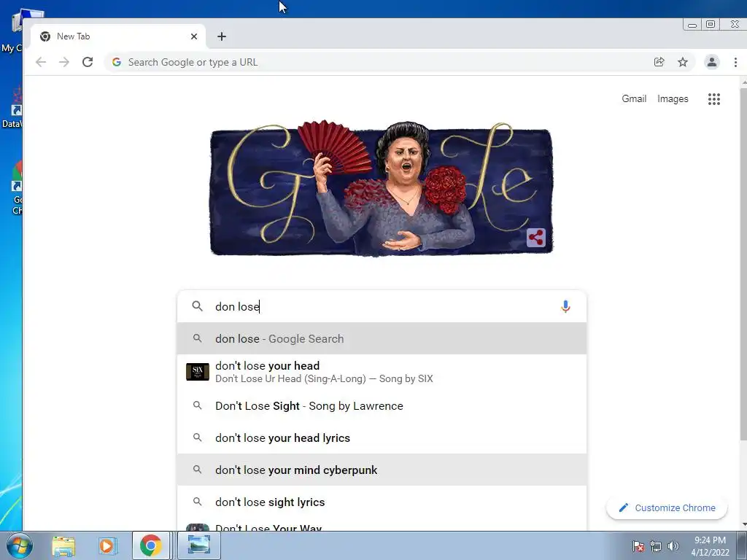The width and height of the screenshot is (747, 560).
Task: Select the New Tab tab
Action: (118, 36)
